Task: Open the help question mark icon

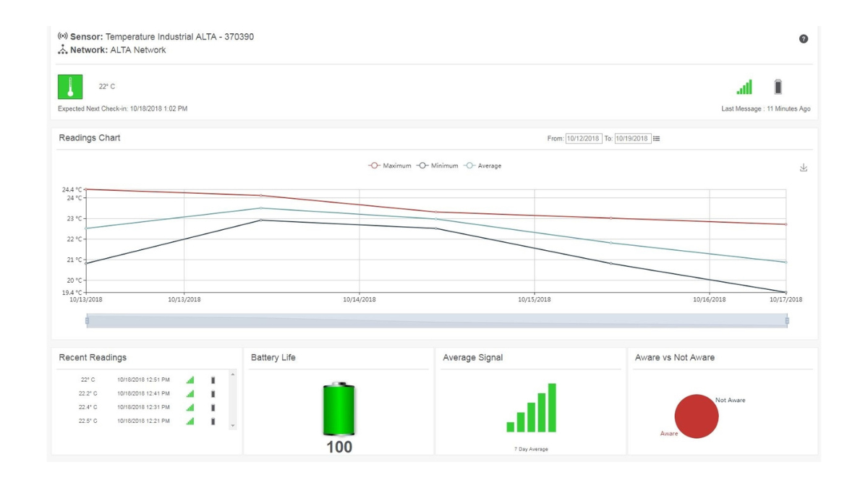Action: tap(804, 39)
